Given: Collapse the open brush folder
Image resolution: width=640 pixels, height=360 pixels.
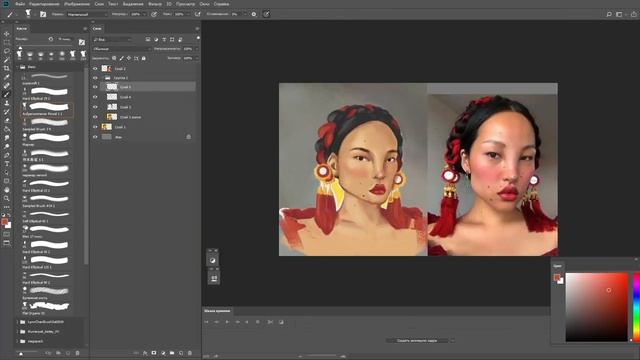Looking at the screenshot, I should point(17,67).
